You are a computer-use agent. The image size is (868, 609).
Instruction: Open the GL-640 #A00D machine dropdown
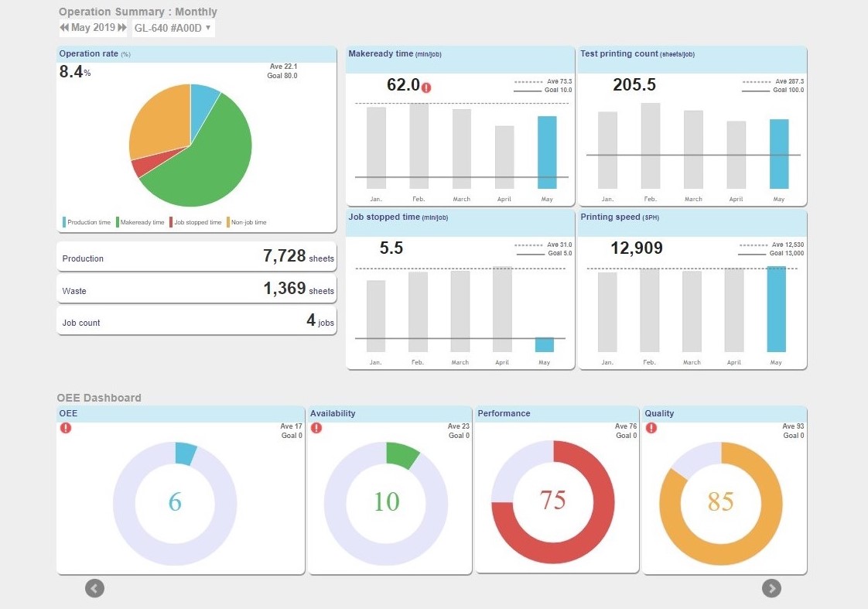173,28
